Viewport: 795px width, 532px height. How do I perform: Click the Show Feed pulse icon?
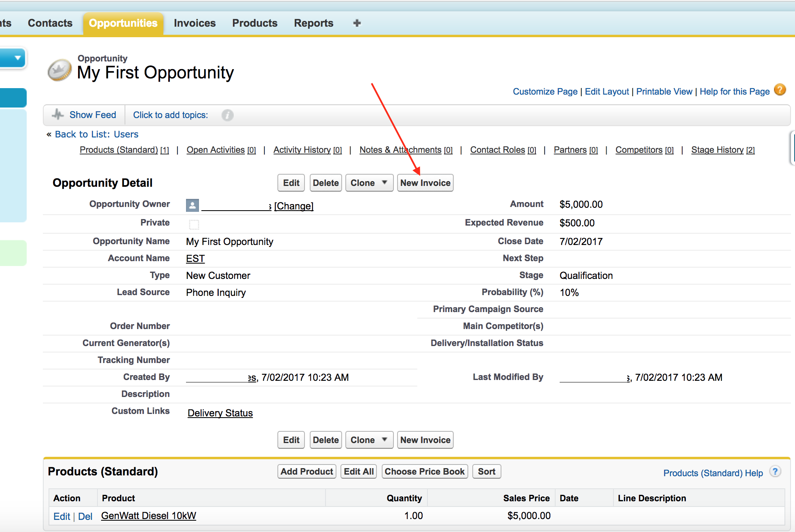tap(58, 114)
